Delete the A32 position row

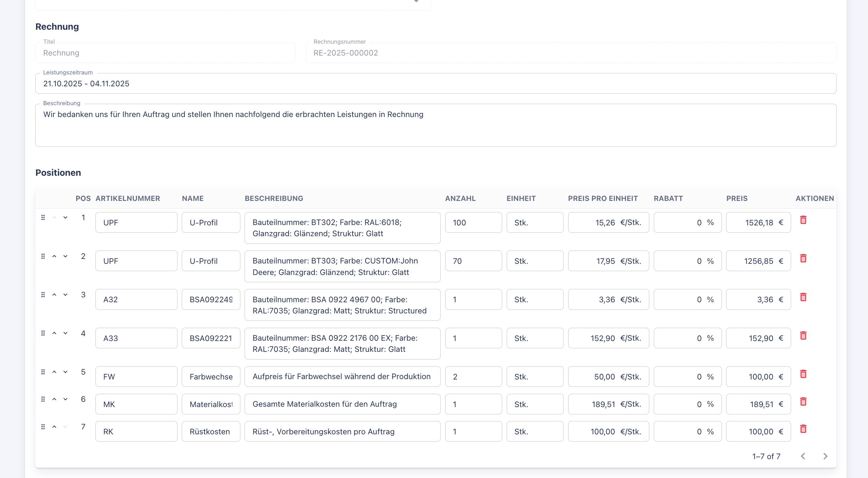coord(803,297)
